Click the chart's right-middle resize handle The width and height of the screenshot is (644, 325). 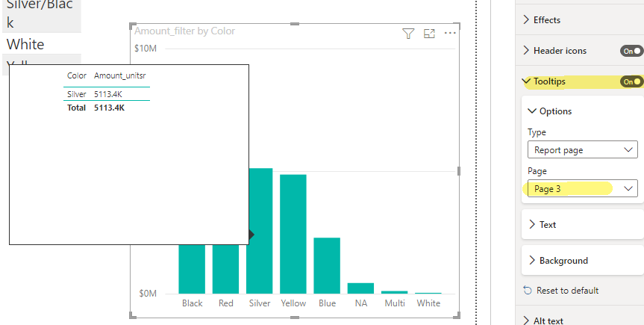point(459,171)
